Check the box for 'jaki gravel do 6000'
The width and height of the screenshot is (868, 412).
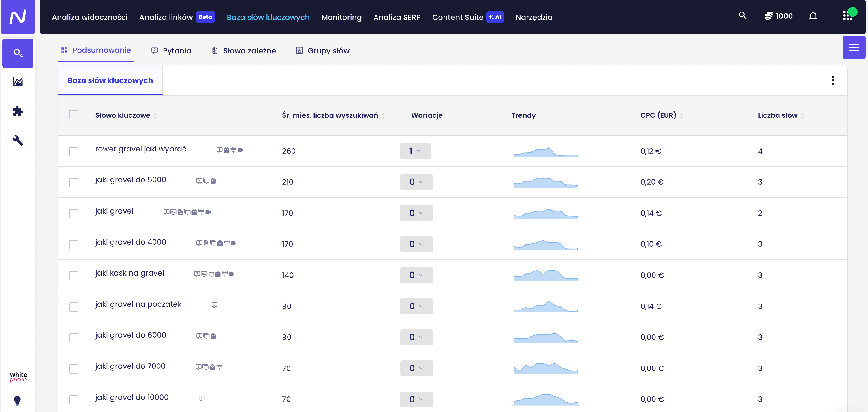pos(74,338)
